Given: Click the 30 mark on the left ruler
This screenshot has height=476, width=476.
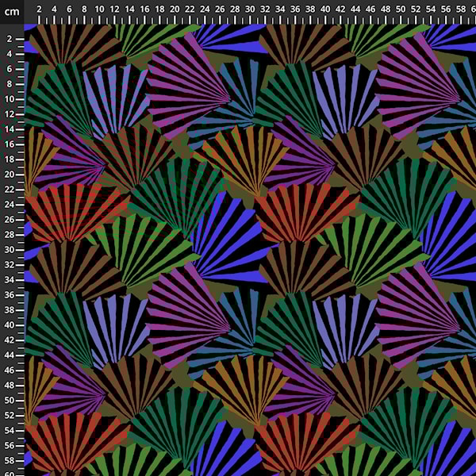Looking at the screenshot, I should point(10,250).
